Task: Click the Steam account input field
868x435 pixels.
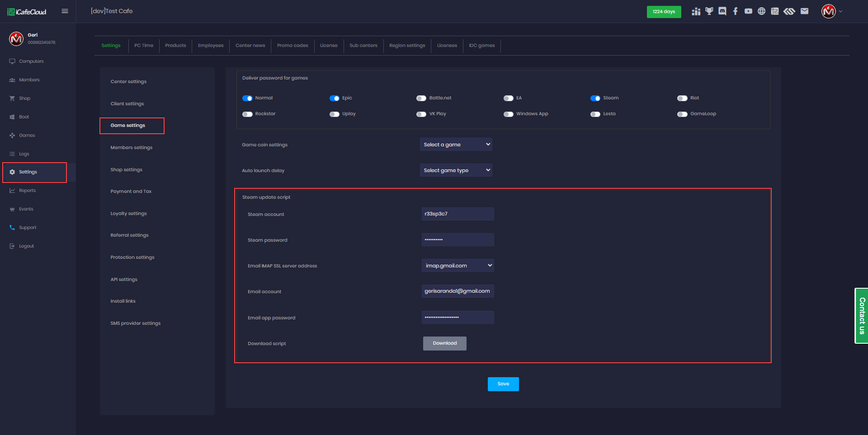Action: pyautogui.click(x=458, y=214)
